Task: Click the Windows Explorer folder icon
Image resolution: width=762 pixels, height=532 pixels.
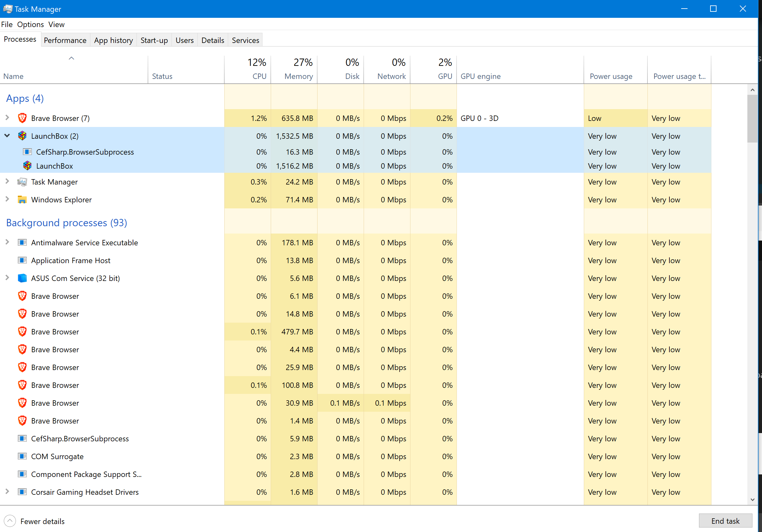Action: [22, 199]
